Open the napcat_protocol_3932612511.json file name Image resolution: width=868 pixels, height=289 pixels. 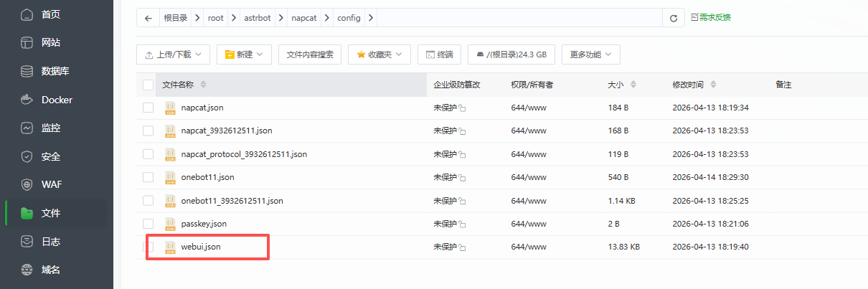point(244,153)
